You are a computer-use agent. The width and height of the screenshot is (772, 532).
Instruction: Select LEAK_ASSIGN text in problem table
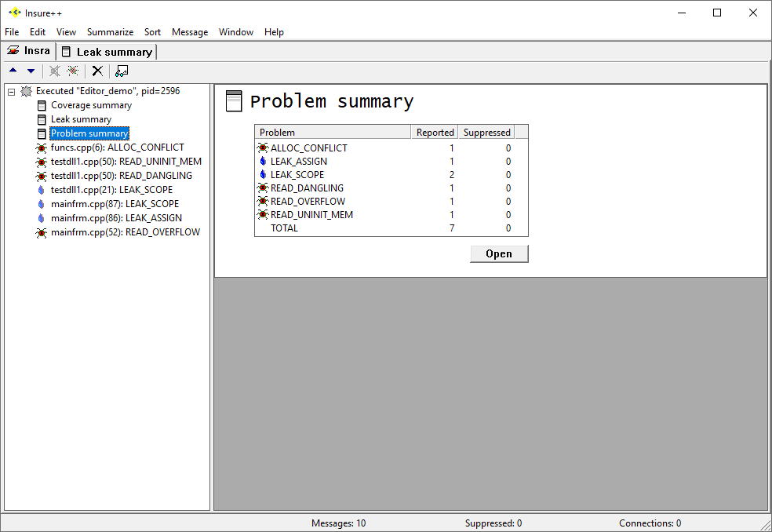pos(298,161)
